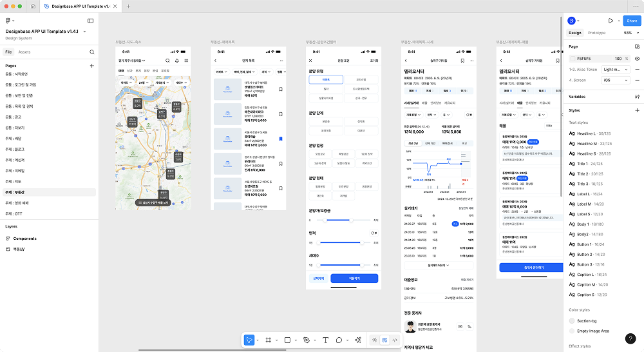The width and height of the screenshot is (644, 352).
Task: Select the Move tool in the toolbar
Action: tap(249, 340)
